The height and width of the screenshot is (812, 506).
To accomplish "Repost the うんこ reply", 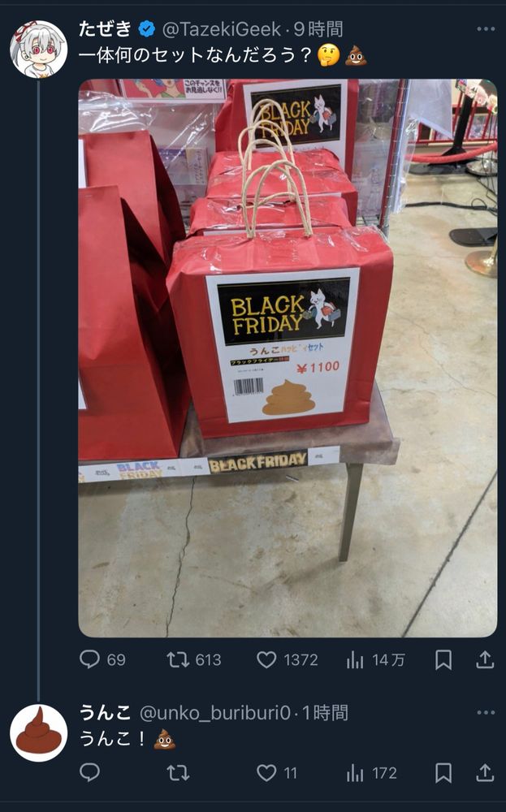I will coord(178,773).
